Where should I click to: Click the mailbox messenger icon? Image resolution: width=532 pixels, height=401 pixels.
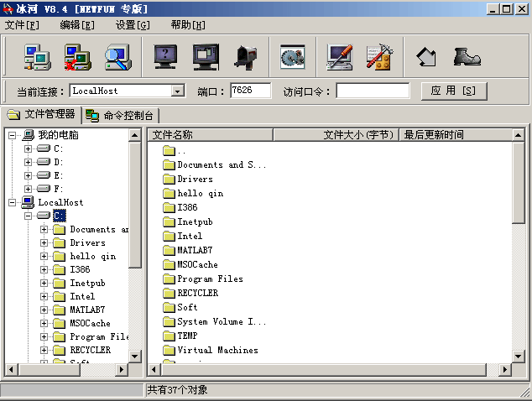pos(246,58)
